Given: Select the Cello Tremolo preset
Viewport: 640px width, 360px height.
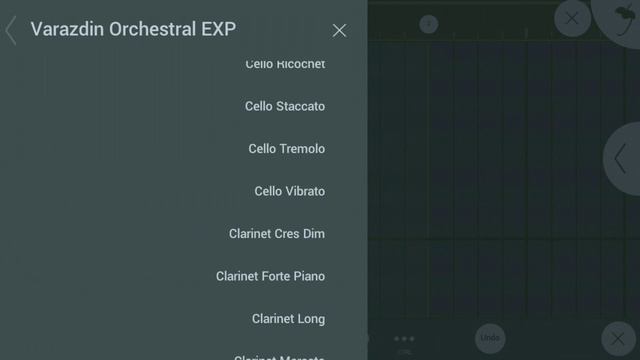Looking at the screenshot, I should point(287,149).
